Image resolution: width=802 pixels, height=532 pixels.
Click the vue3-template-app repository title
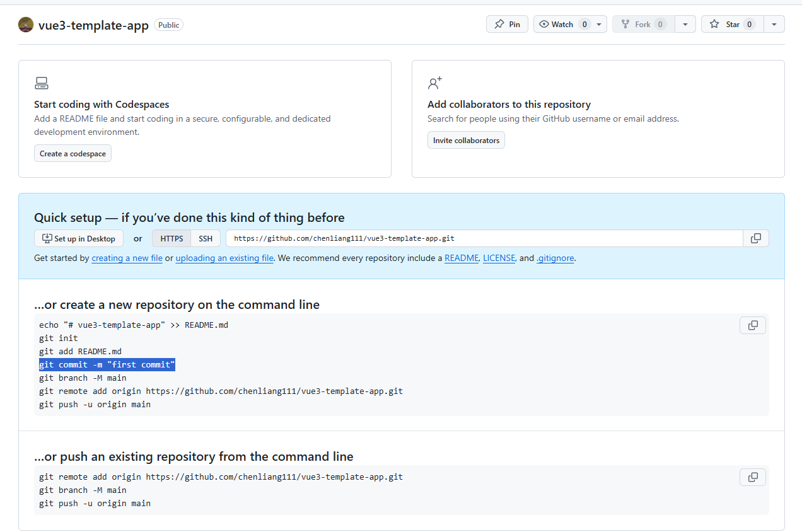click(93, 25)
